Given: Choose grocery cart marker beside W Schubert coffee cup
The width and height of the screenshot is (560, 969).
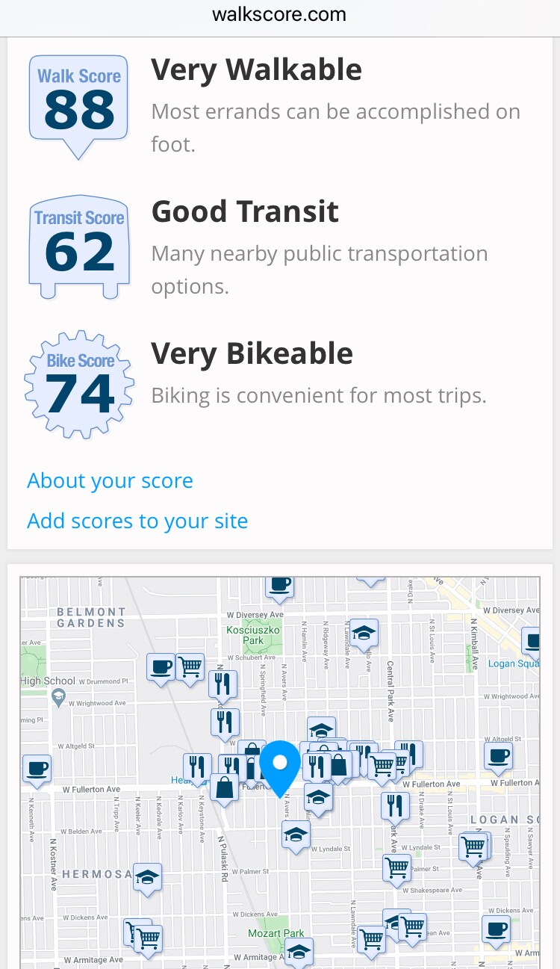Looking at the screenshot, I should pyautogui.click(x=190, y=665).
